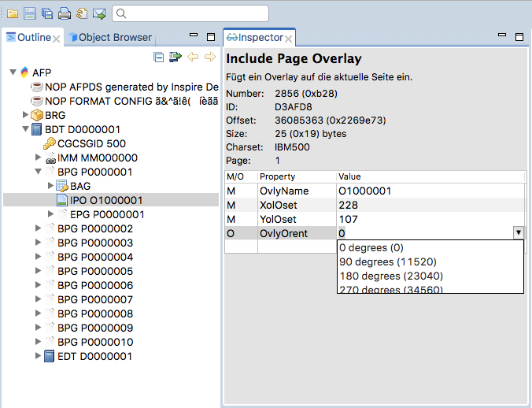The width and height of the screenshot is (532, 408).
Task: Choose 90 degrees (11520) option
Action: tap(387, 261)
